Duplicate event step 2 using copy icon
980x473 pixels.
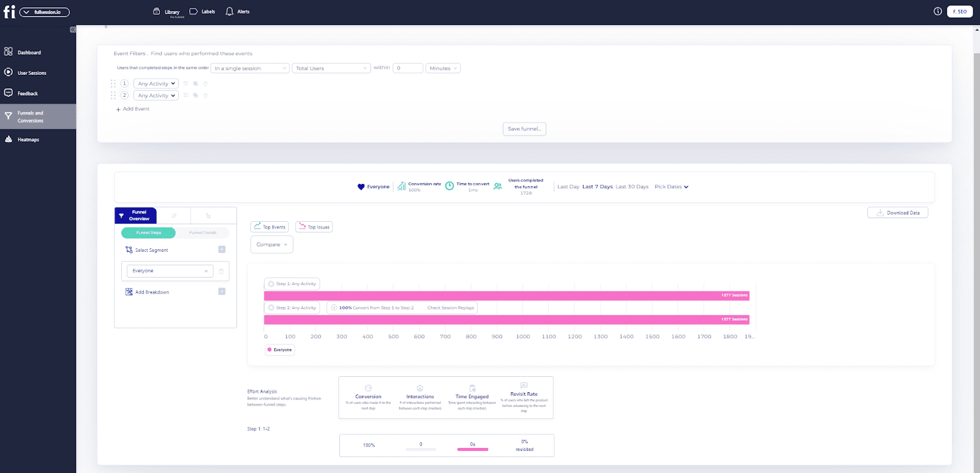point(195,96)
